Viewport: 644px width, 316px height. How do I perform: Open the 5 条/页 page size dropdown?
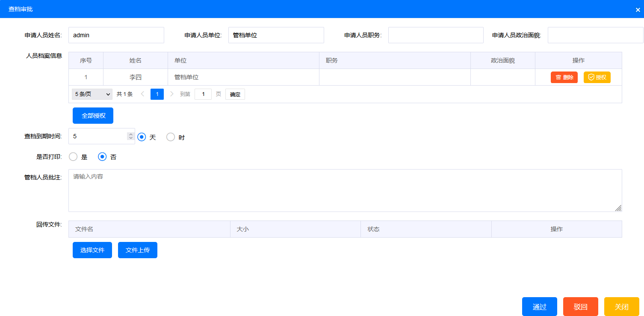pos(92,94)
